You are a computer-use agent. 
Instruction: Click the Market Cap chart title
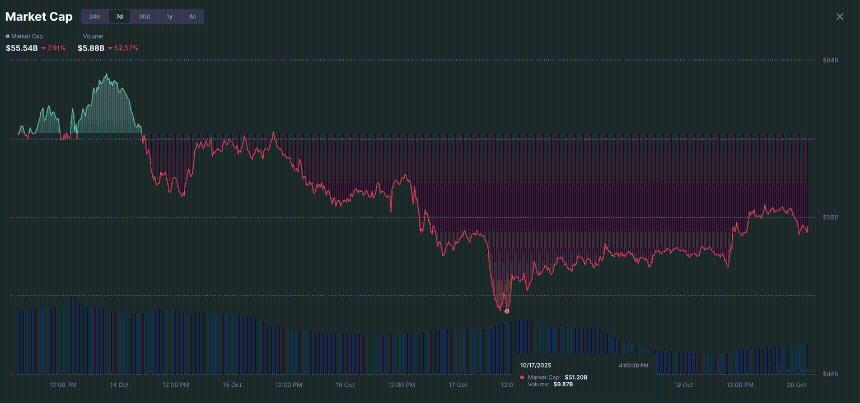[x=38, y=17]
